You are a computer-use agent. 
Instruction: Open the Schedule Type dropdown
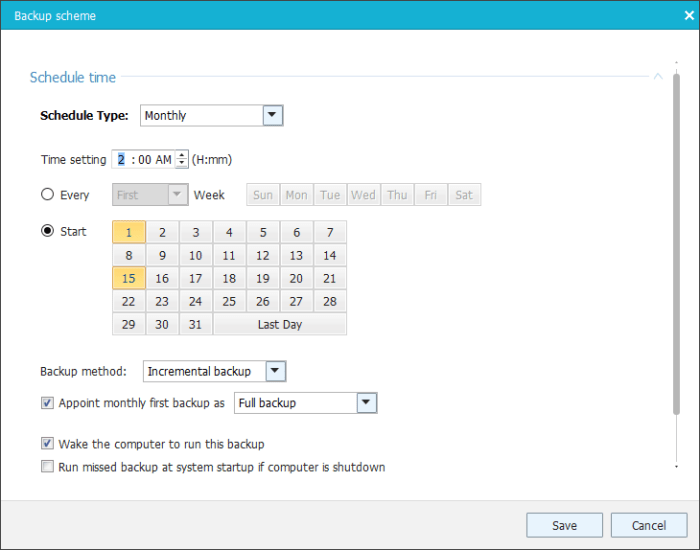click(272, 116)
